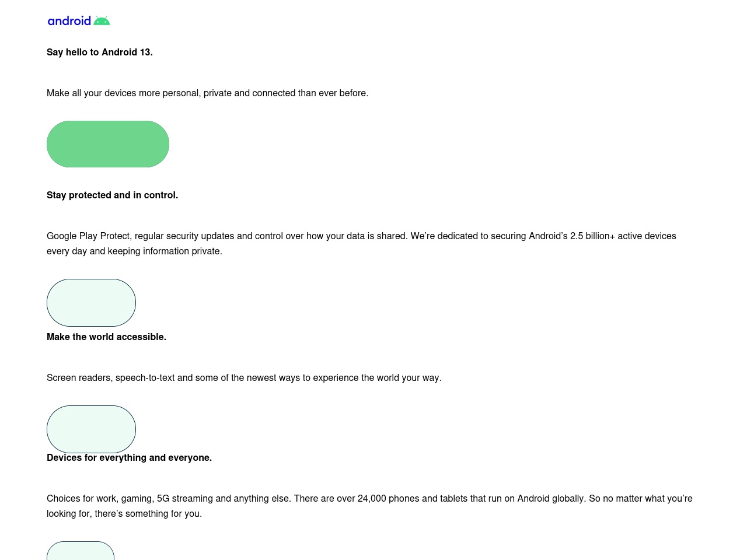Viewport: 747px width, 560px height.
Task: Click the solid green pill button
Action: [x=108, y=144]
